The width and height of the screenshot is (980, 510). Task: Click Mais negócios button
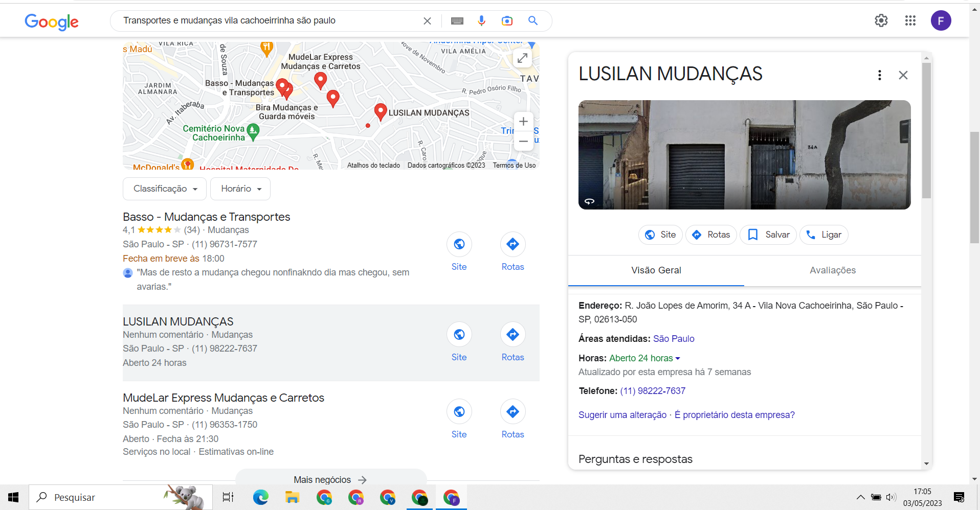pyautogui.click(x=330, y=479)
